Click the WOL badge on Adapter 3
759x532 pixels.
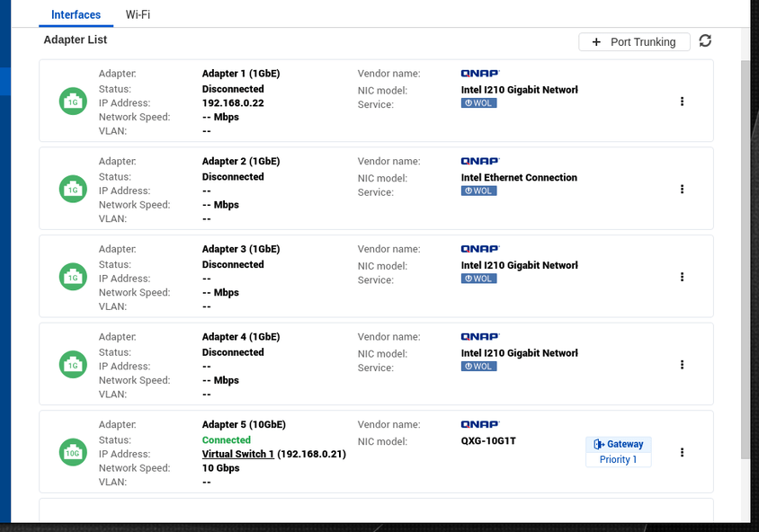tap(478, 279)
